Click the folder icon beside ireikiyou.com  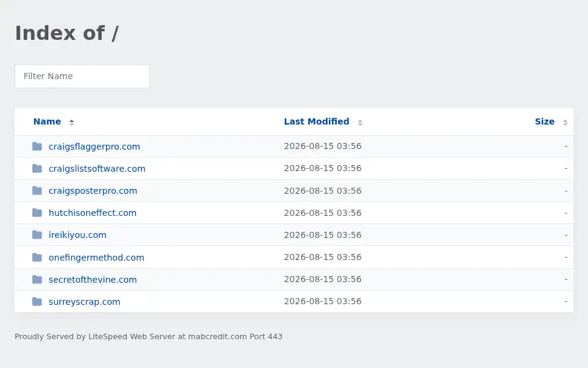pyautogui.click(x=37, y=235)
